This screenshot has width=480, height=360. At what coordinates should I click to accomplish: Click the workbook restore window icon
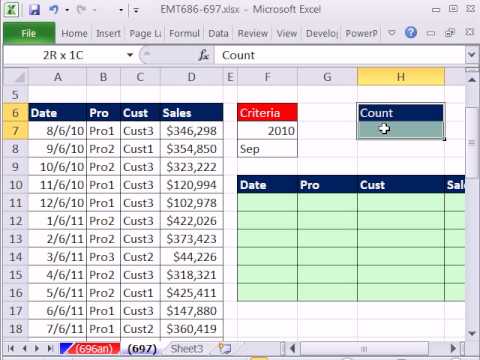(450, 33)
